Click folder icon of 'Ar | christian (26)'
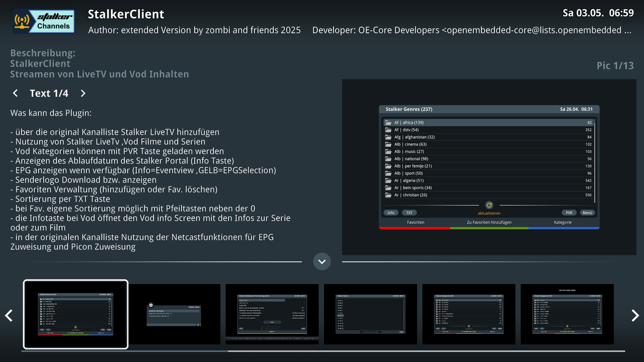 tap(388, 195)
